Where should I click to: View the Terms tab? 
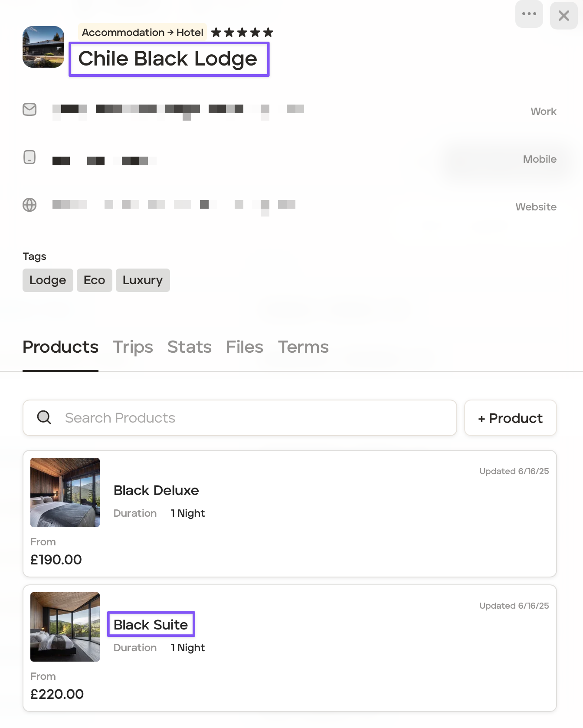303,347
